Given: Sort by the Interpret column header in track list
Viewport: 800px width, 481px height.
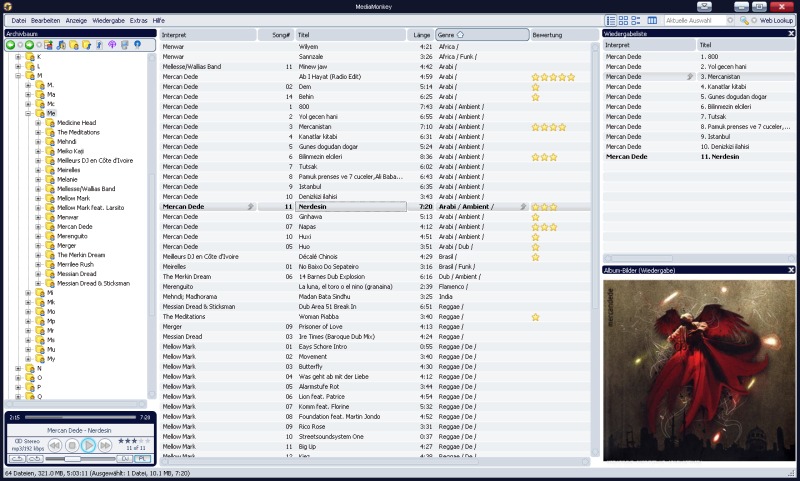Looking at the screenshot, I should (208, 35).
